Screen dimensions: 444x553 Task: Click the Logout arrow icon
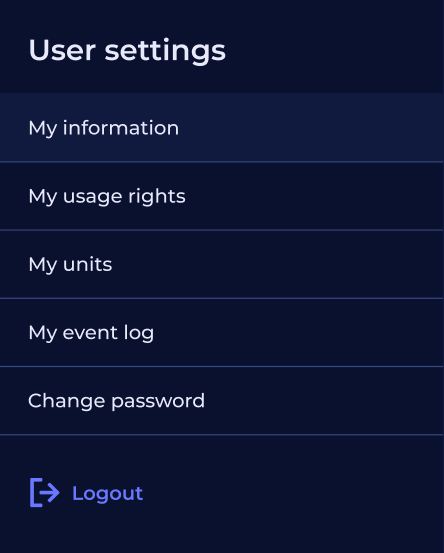pyautogui.click(x=45, y=492)
